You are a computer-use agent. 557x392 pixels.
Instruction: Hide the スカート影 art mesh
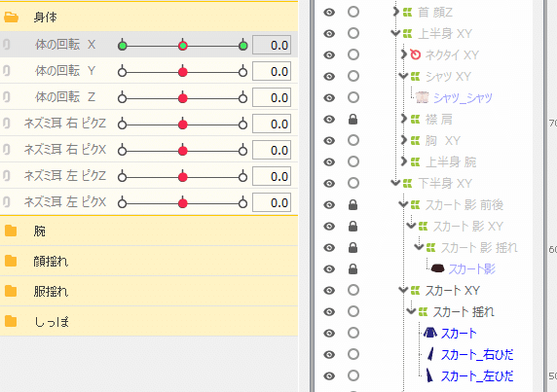click(x=329, y=268)
